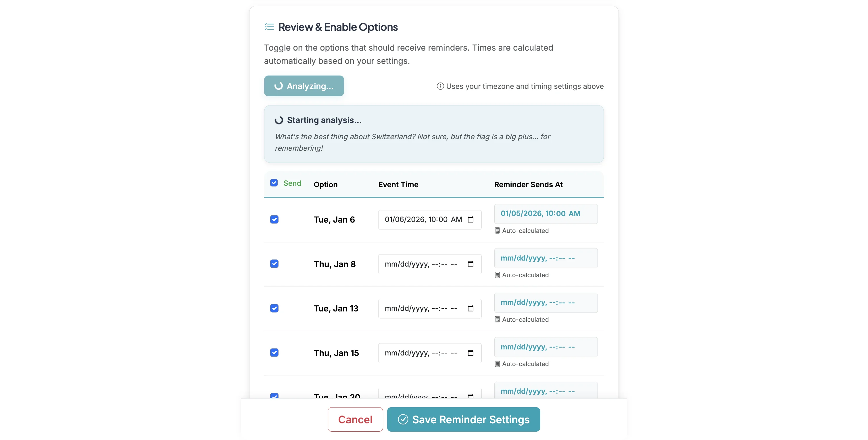The width and height of the screenshot is (868, 440).
Task: Click the Analyzing progress button
Action: click(304, 86)
